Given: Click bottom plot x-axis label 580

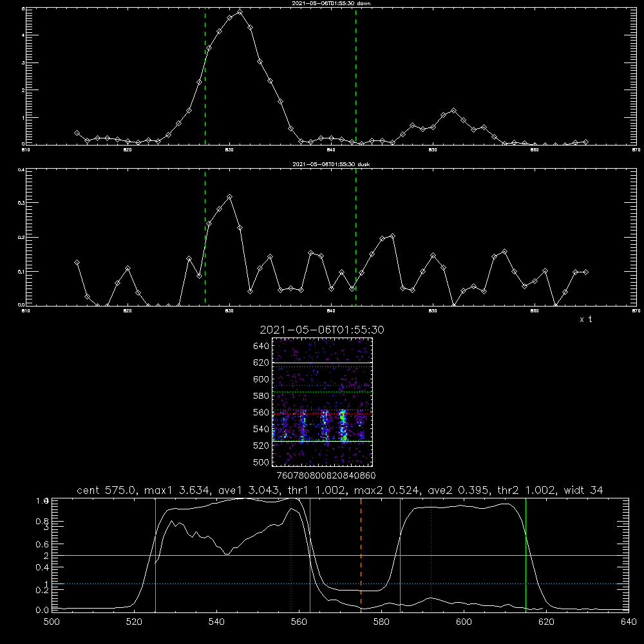Looking at the screenshot, I should pyautogui.click(x=381, y=622).
